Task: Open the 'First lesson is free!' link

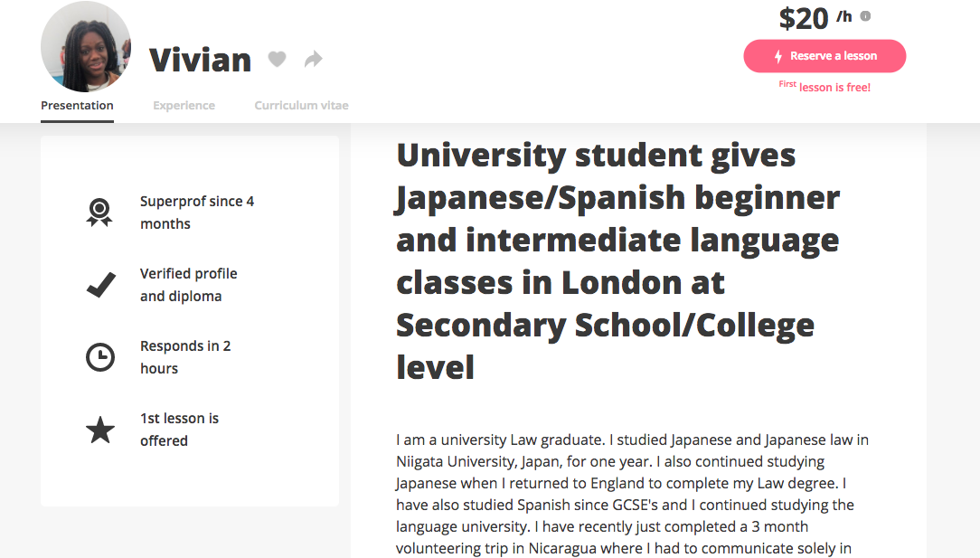Action: coord(824,86)
